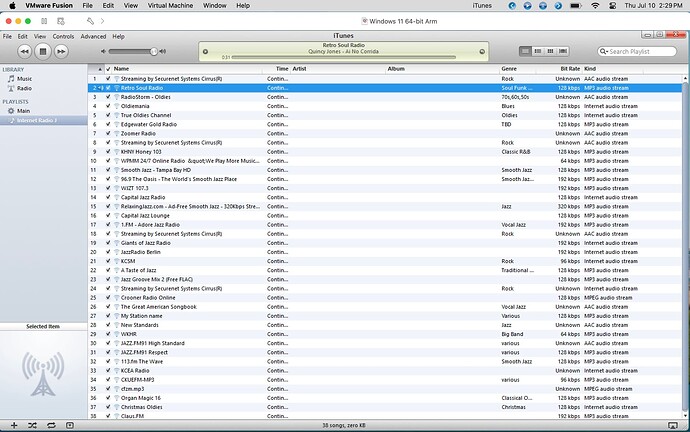Uncheck Oldiemania checkbox
690x432 pixels.
coord(108,106)
